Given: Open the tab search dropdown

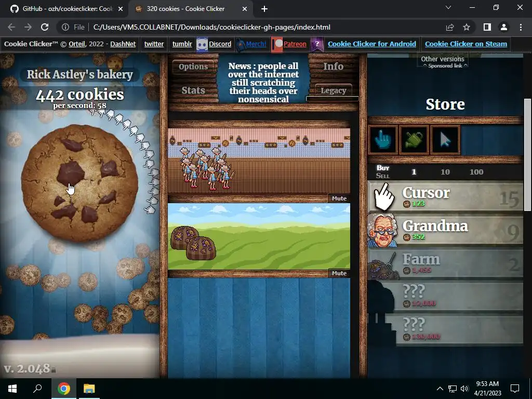Looking at the screenshot, I should (448, 7).
